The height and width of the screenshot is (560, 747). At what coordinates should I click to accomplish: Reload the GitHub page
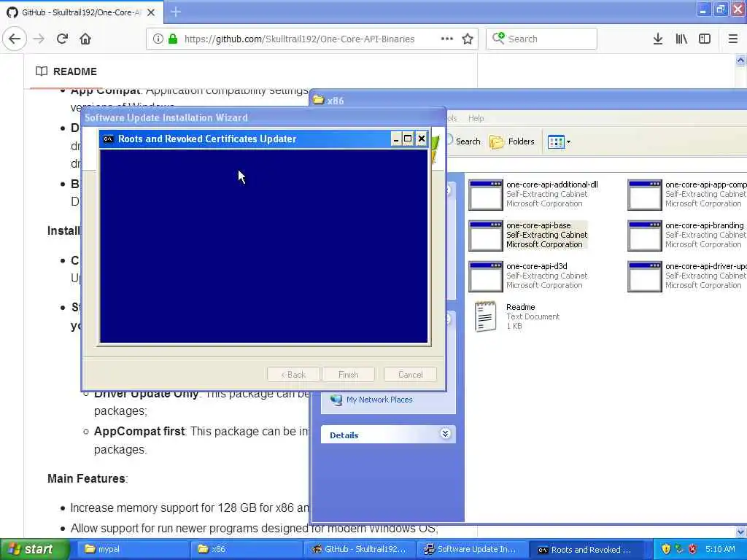[63, 39]
